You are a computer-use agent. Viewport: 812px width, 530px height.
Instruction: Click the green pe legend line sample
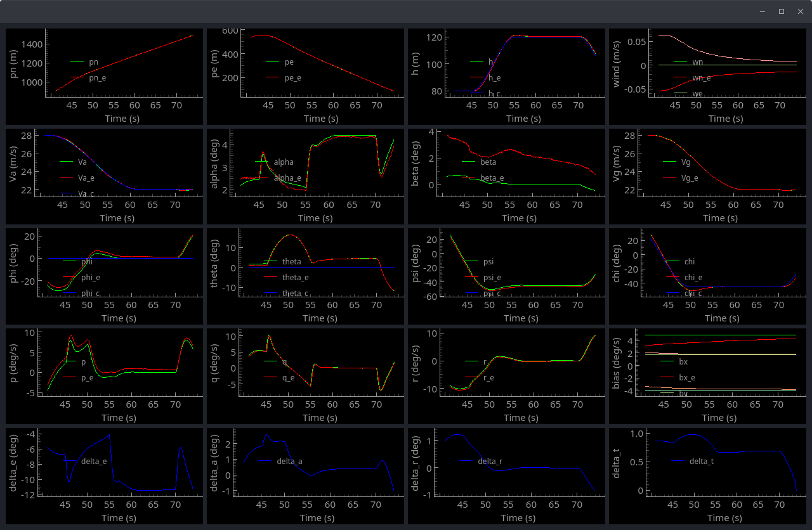[x=273, y=62]
